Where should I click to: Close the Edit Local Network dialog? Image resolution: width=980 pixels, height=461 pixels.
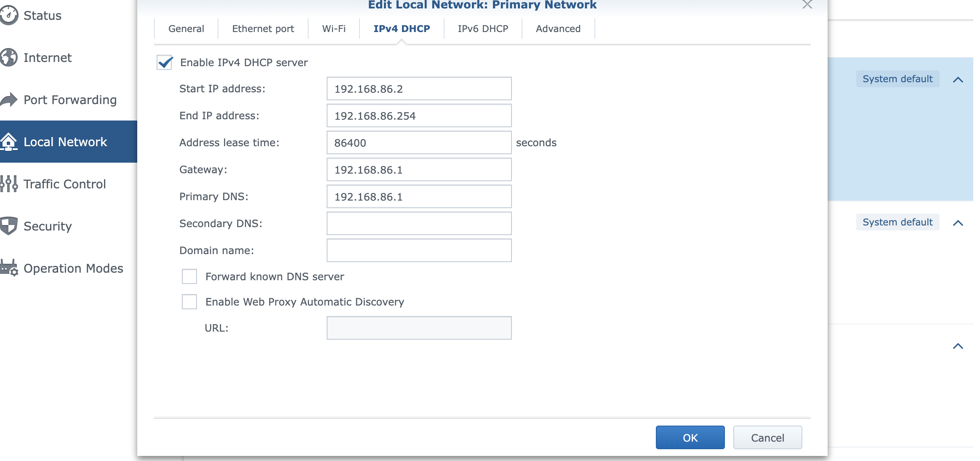pos(807,4)
